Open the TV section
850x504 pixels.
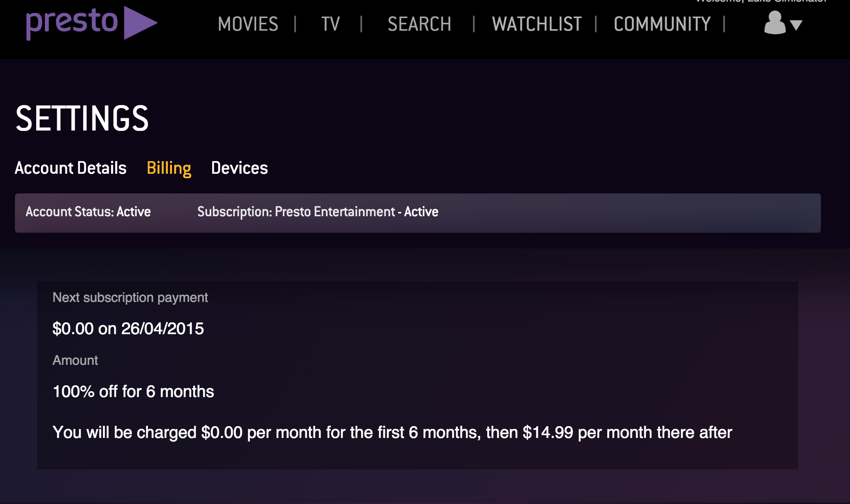coord(330,24)
